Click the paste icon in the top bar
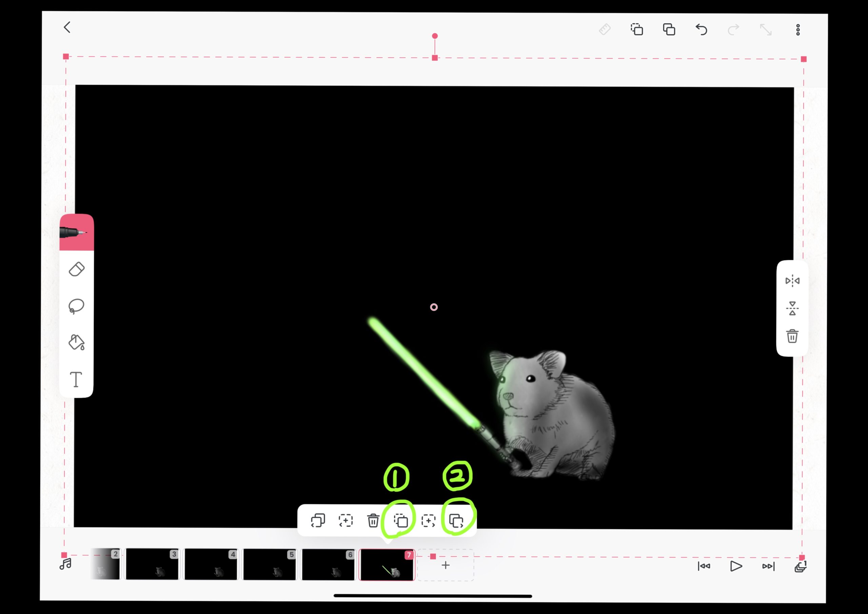 point(669,29)
